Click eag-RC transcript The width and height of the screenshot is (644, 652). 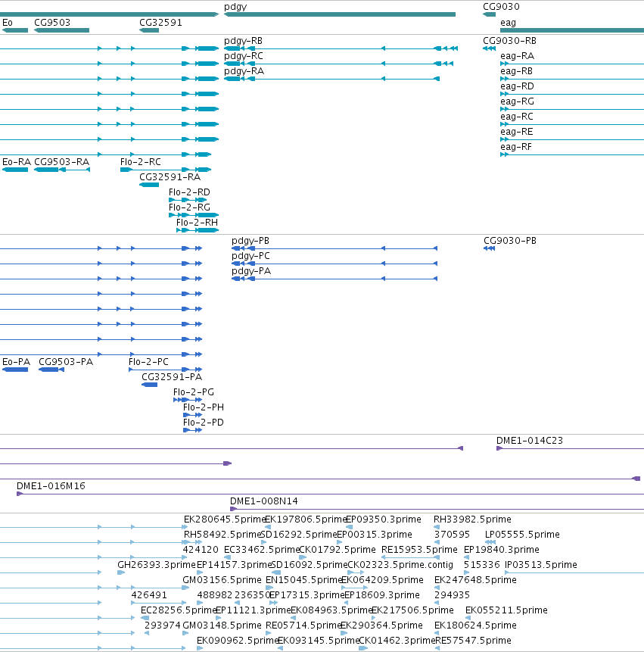click(x=572, y=124)
